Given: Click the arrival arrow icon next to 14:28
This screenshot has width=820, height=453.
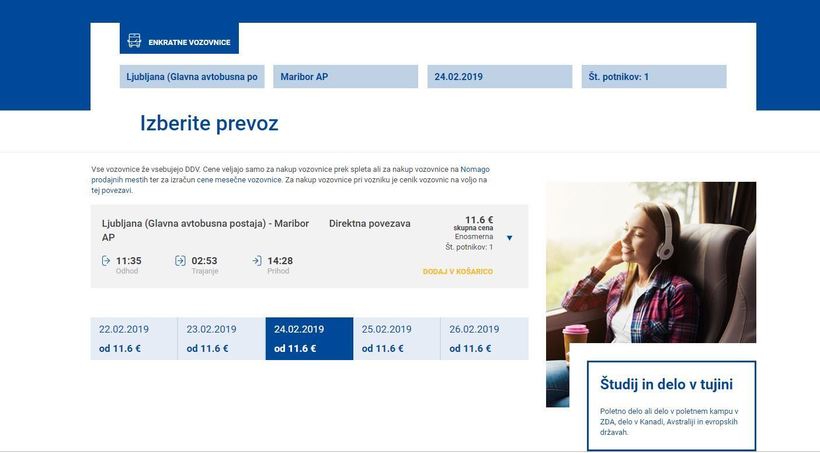Looking at the screenshot, I should click(x=257, y=261).
